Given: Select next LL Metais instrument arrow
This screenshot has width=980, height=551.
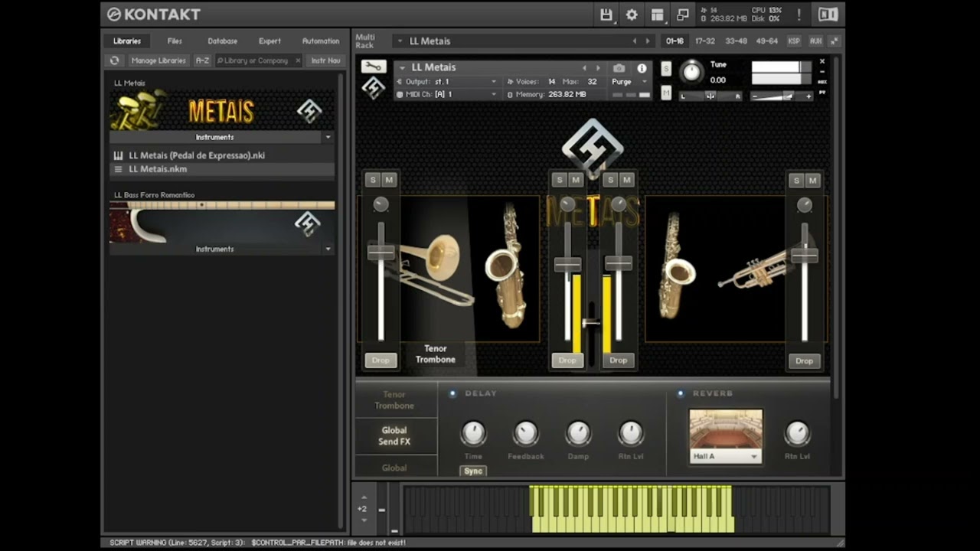Looking at the screenshot, I should 598,68.
